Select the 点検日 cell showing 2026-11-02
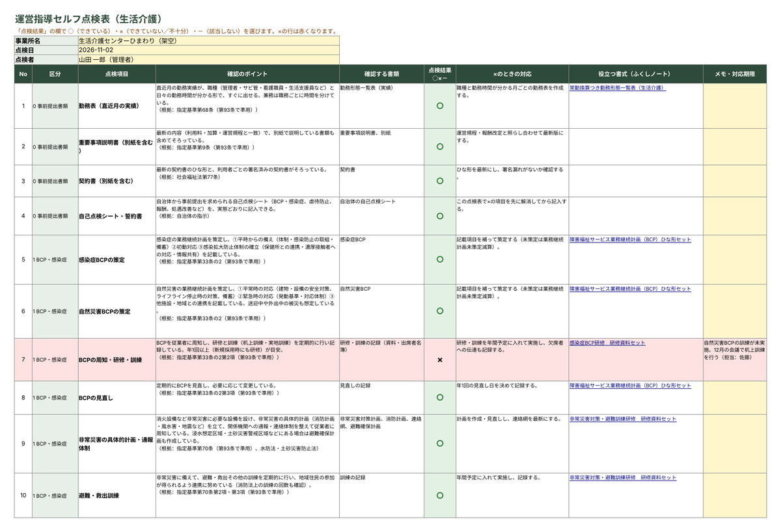The height and width of the screenshot is (532, 781). (x=208, y=50)
